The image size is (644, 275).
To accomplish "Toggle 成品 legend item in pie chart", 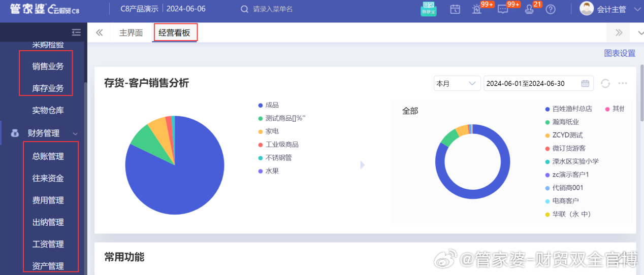I will pyautogui.click(x=272, y=105).
